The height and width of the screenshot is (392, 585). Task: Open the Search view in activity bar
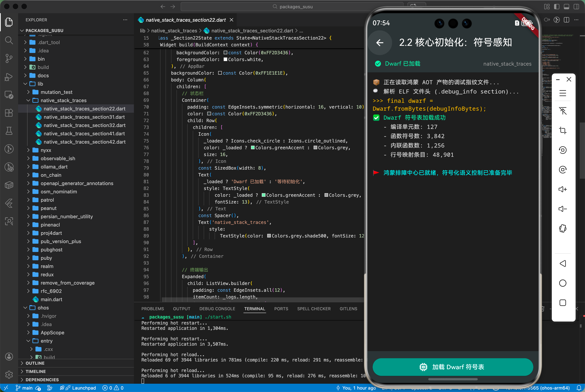[9, 40]
